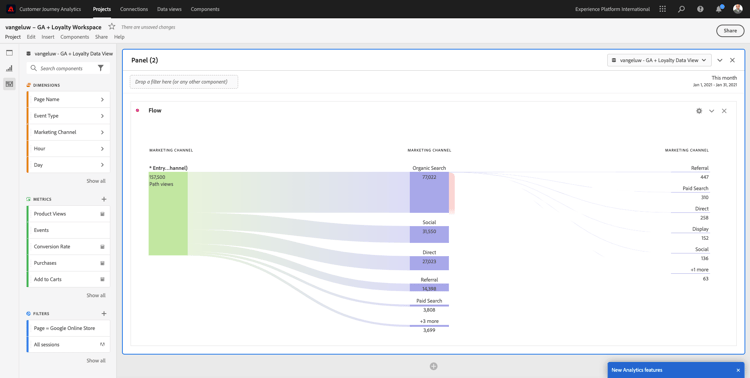Close the Flow visualization
Screen dimensions: 750x378
coord(724,111)
